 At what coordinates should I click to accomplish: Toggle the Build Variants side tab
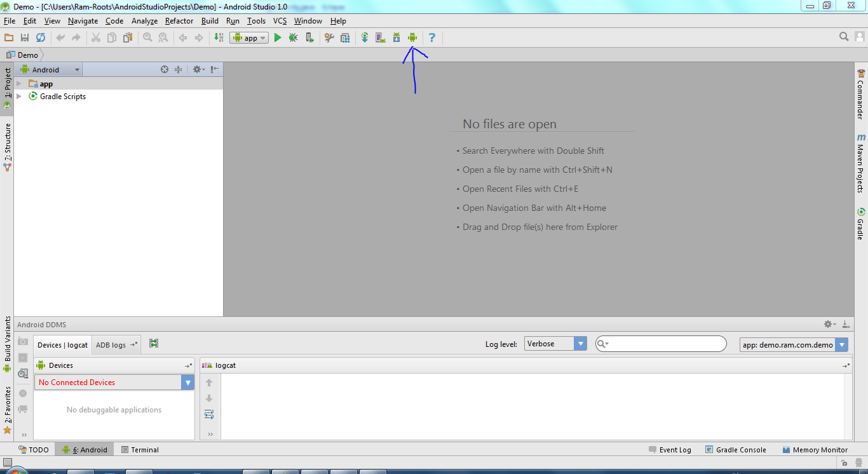click(7, 344)
